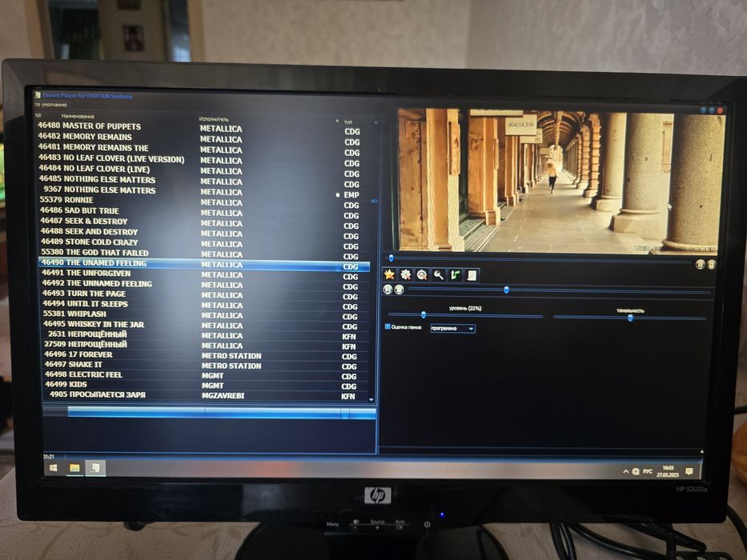Viewport: 747px width, 560px height.
Task: Click the long slider beside next-track button
Action: (560, 290)
